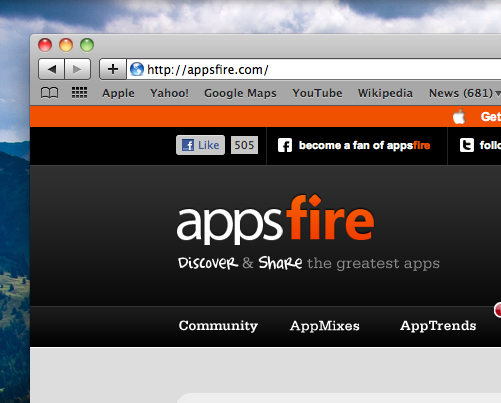Click the Apple logo in orange banner
The image size is (501, 403).
(459, 117)
